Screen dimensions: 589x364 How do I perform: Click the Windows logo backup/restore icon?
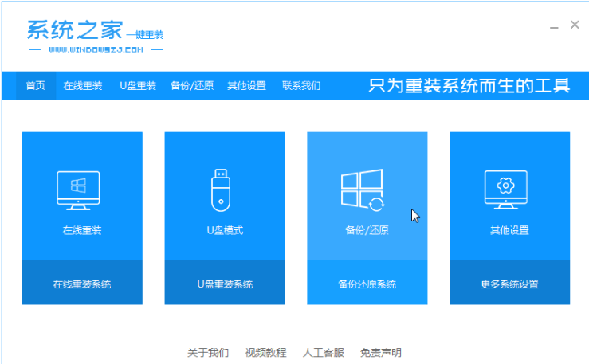pyautogui.click(x=363, y=191)
